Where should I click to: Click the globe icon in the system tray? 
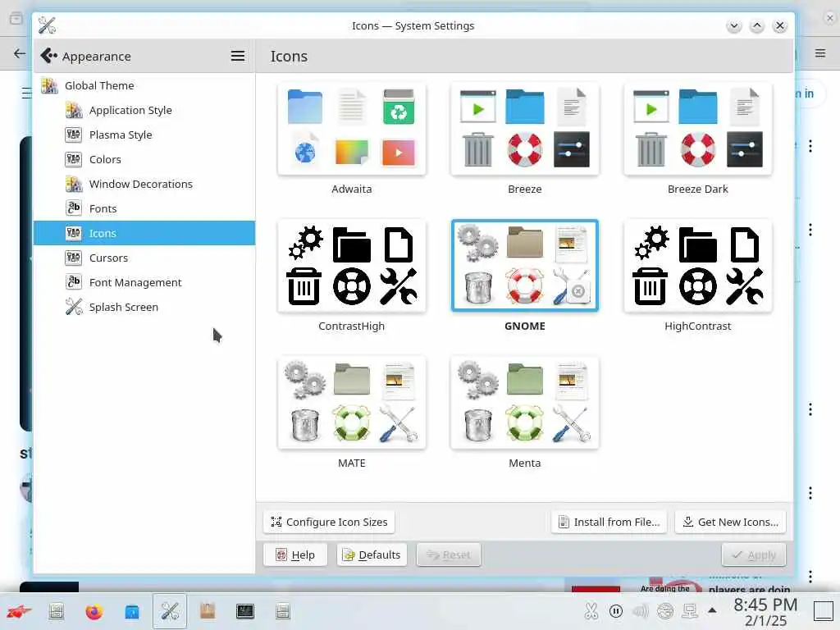[665, 611]
